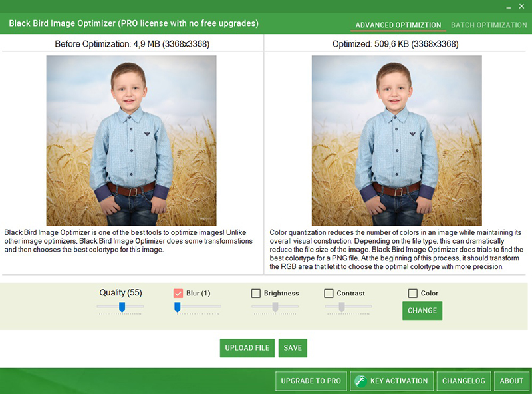Click the Brightness slider handle

(x=275, y=307)
